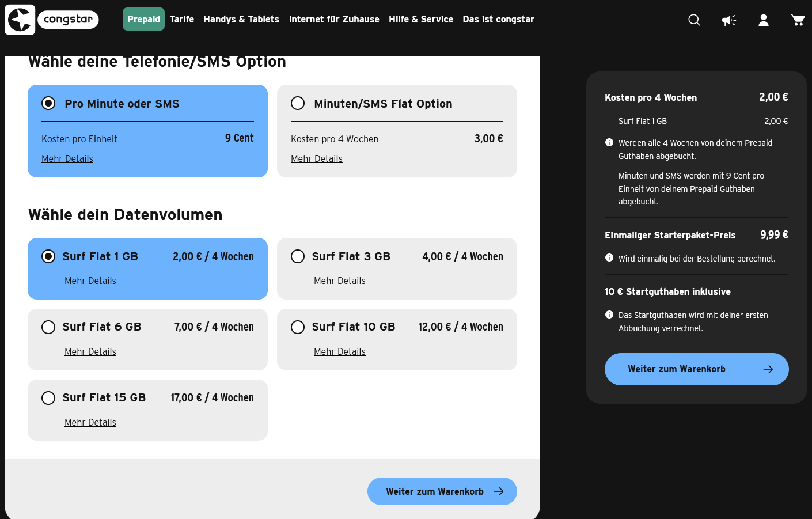812x519 pixels.
Task: Choose the Surf Flat 3 GB radio
Action: coord(298,256)
